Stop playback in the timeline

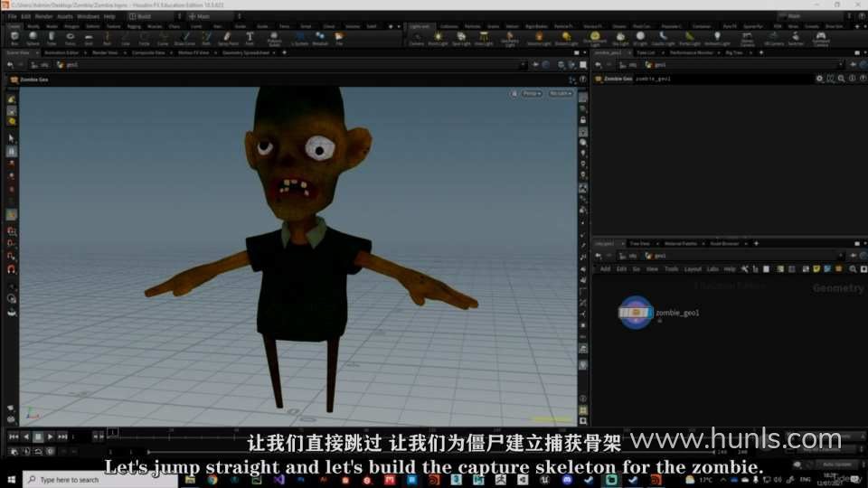[x=38, y=436]
